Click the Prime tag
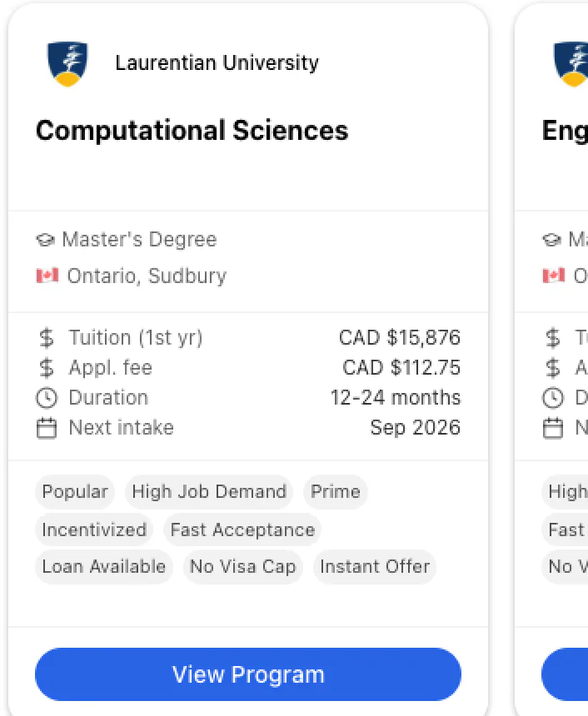The height and width of the screenshot is (716, 588). (336, 491)
